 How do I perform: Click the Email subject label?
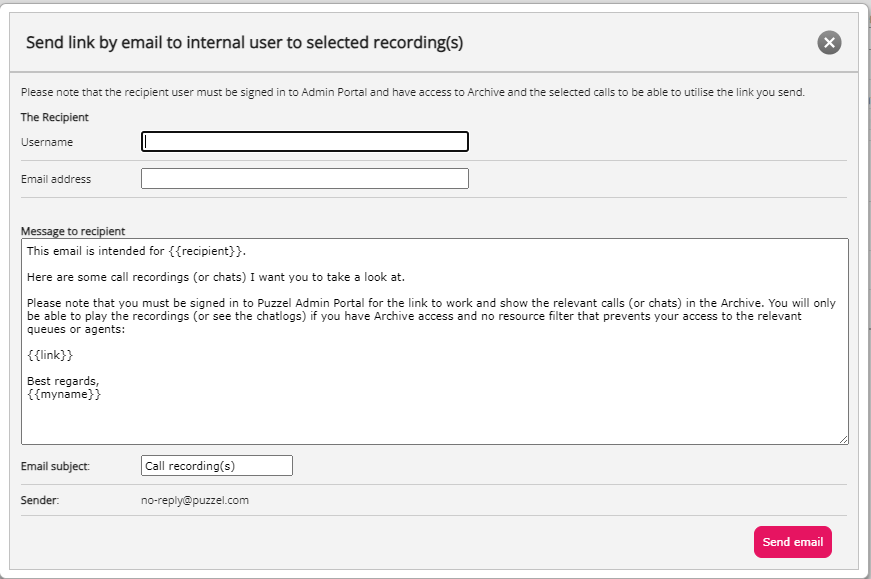(x=55, y=466)
